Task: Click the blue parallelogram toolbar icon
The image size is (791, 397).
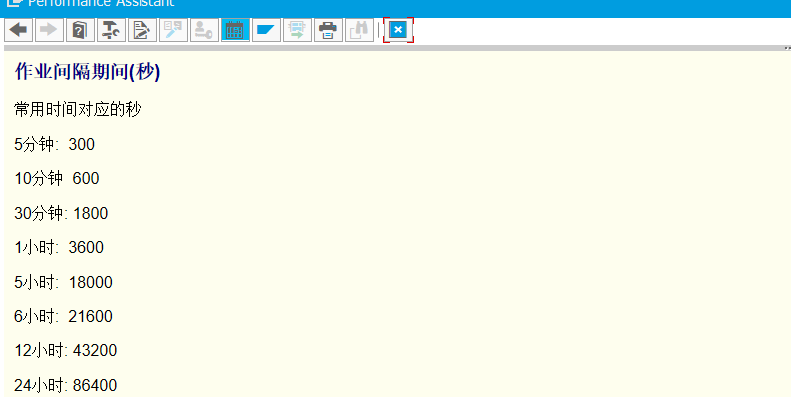Action: point(266,30)
